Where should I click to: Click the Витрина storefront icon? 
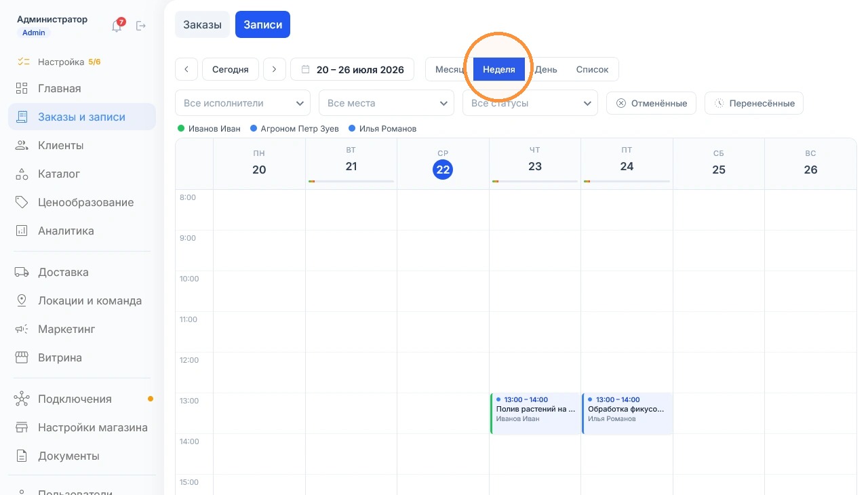click(22, 357)
